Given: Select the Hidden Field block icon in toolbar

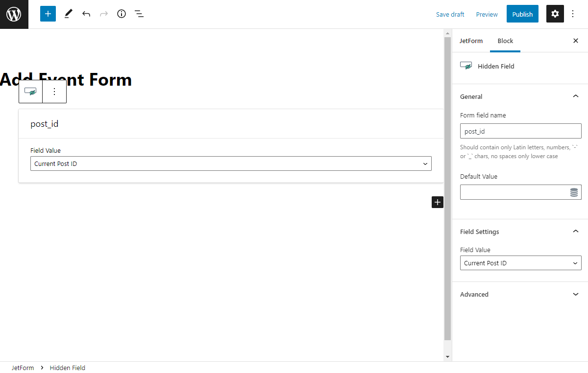Looking at the screenshot, I should tap(30, 91).
